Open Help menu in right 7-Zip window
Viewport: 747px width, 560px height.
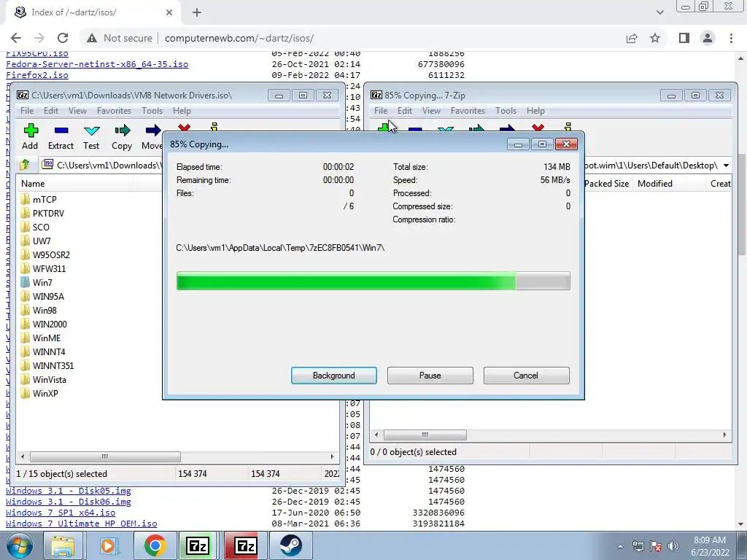535,111
